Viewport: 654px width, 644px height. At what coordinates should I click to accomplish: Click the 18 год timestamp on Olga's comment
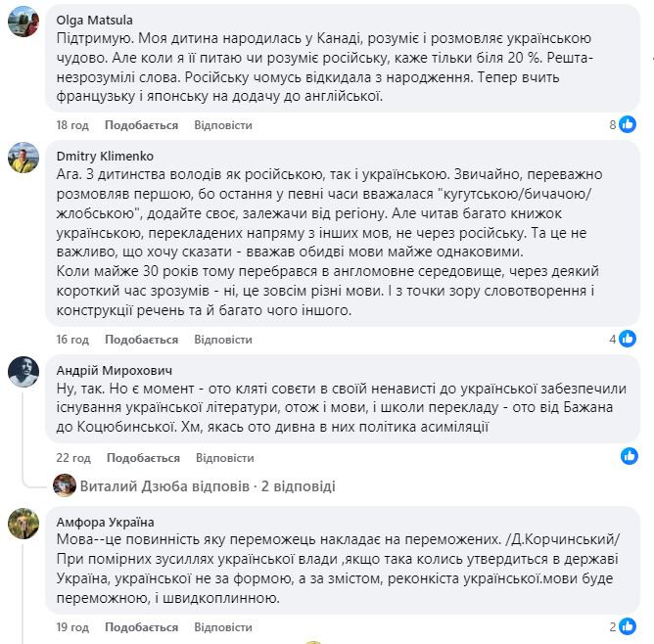pos(72,125)
